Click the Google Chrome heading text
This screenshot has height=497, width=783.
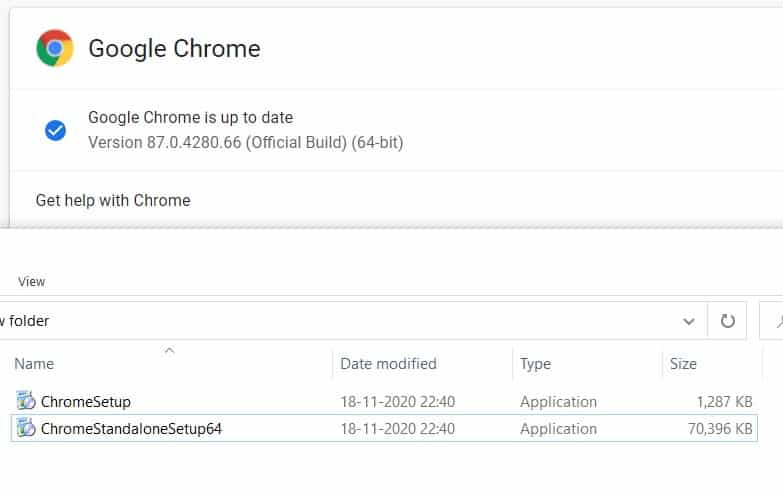pyautogui.click(x=174, y=48)
